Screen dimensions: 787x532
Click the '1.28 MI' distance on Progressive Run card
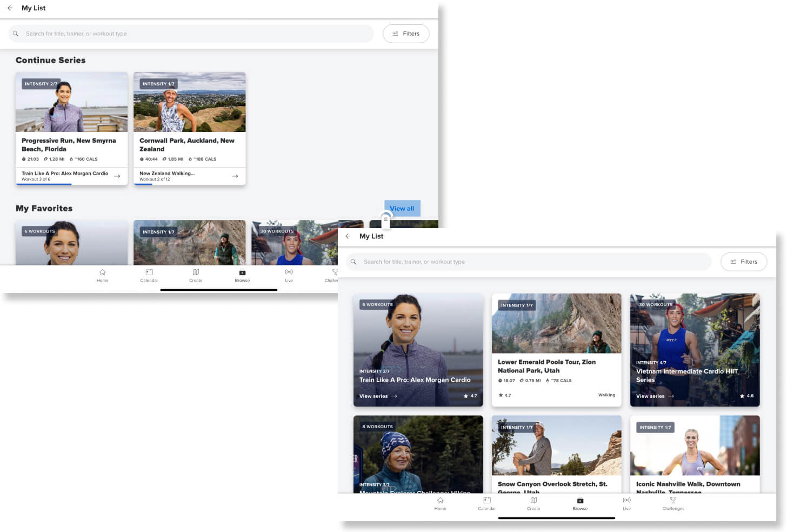click(54, 159)
